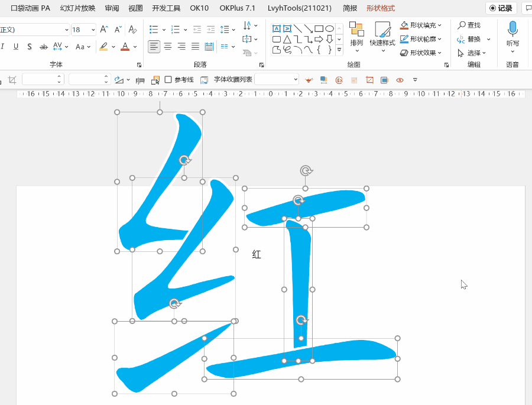Click the 查找 button
The height and width of the screenshot is (405, 532).
pos(469,25)
